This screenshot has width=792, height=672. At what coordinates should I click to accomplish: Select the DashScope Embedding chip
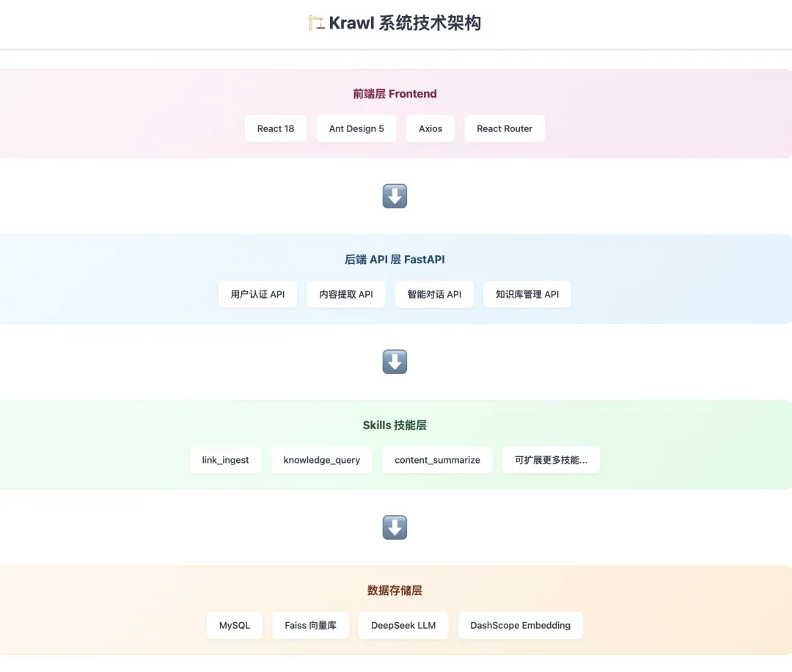[x=520, y=626]
